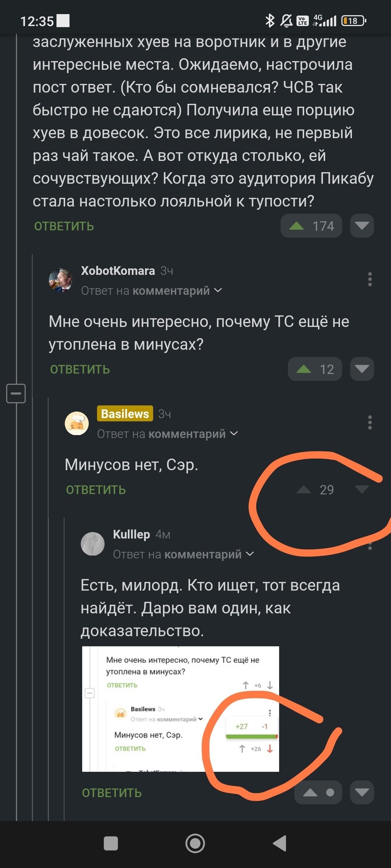This screenshot has height=868, width=391.
Task: Downvote Kulllep's comment
Action: coord(362,793)
